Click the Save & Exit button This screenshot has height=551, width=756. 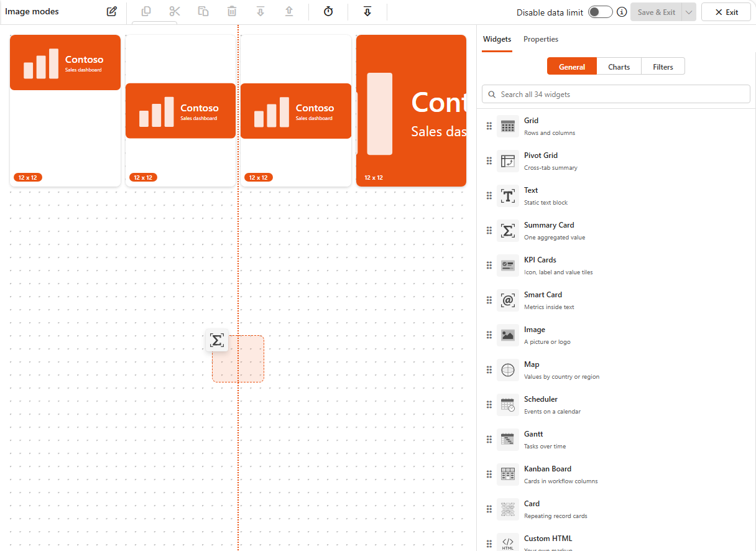point(656,12)
